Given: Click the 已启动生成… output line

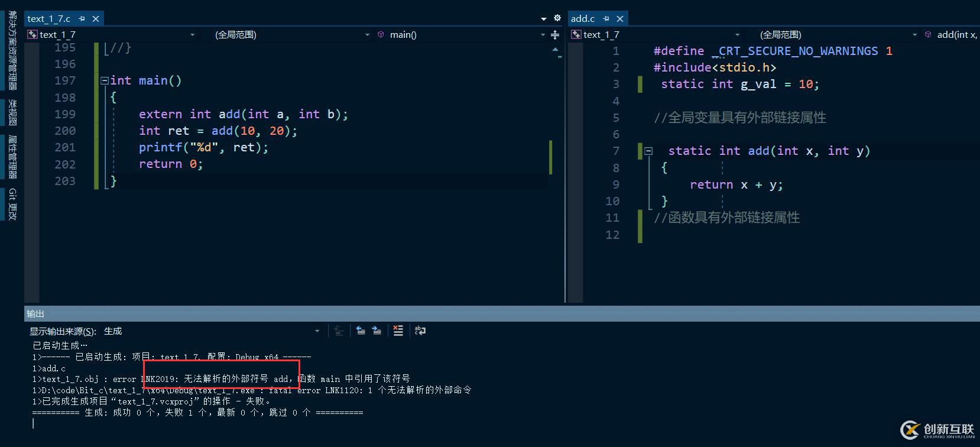Looking at the screenshot, I should (60, 345).
